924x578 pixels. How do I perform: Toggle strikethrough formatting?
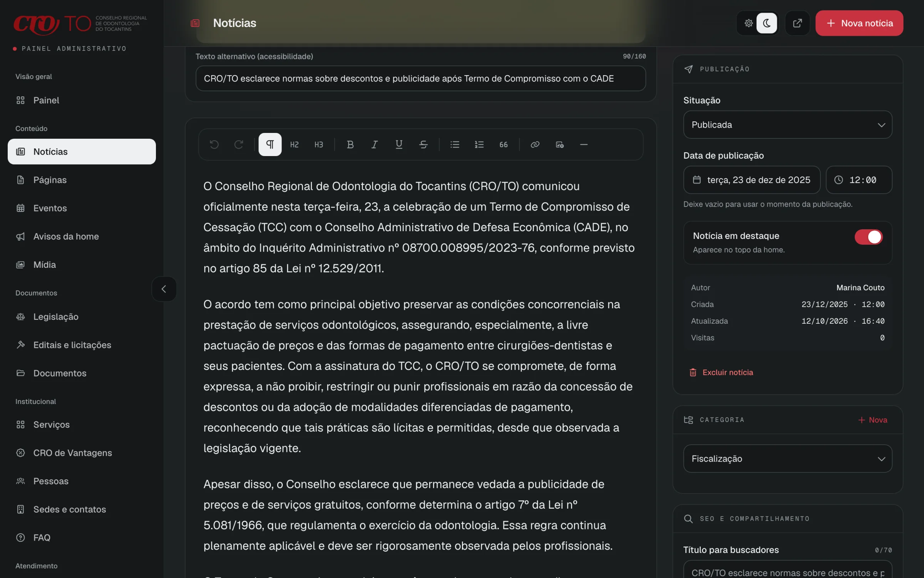tap(423, 144)
